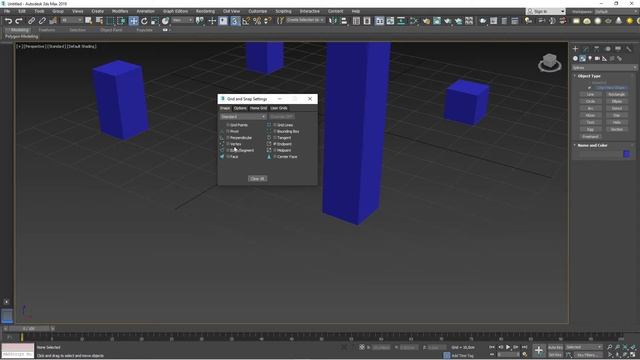Activate the Unlink Selection tool

tap(42, 21)
